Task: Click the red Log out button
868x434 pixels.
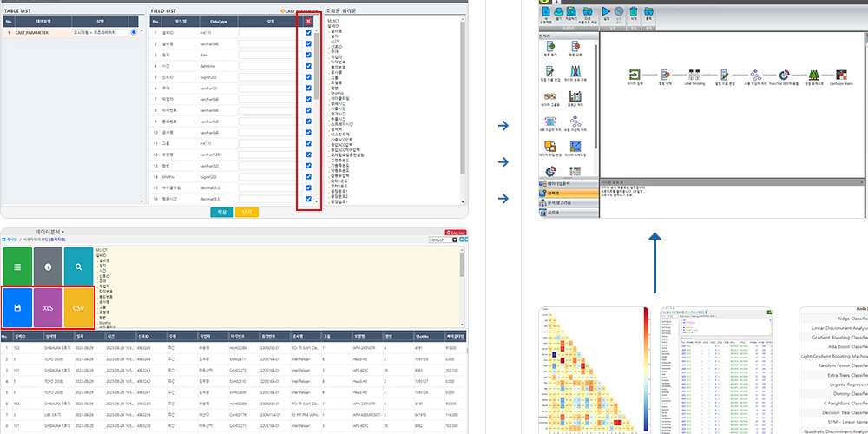Action: pyautogui.click(x=455, y=233)
